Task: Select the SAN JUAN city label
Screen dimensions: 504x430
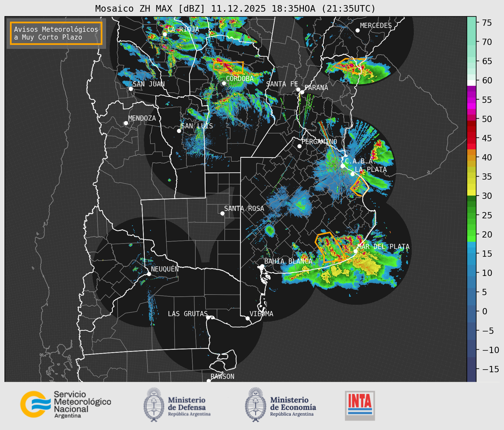Action: [x=149, y=84]
